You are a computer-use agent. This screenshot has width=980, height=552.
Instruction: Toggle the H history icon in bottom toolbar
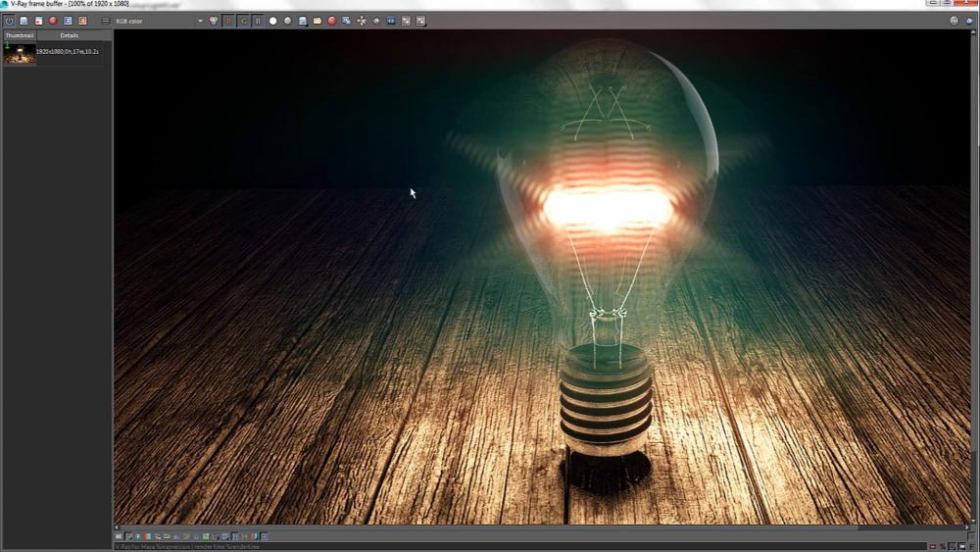(244, 536)
